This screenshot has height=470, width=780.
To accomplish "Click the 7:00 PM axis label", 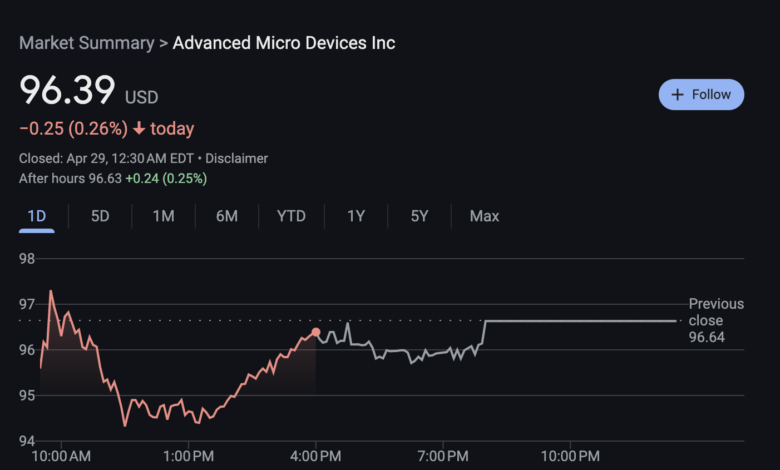I will click(x=443, y=456).
